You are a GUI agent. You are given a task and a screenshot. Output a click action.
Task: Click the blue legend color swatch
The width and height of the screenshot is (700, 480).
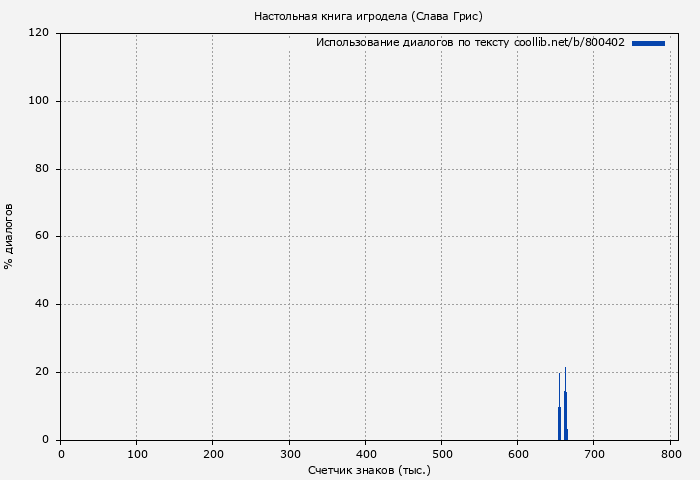tap(648, 43)
